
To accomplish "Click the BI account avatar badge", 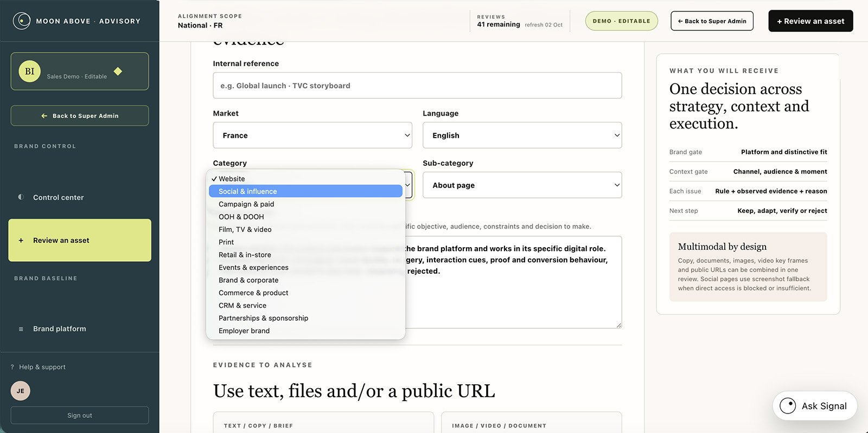I will pyautogui.click(x=30, y=71).
